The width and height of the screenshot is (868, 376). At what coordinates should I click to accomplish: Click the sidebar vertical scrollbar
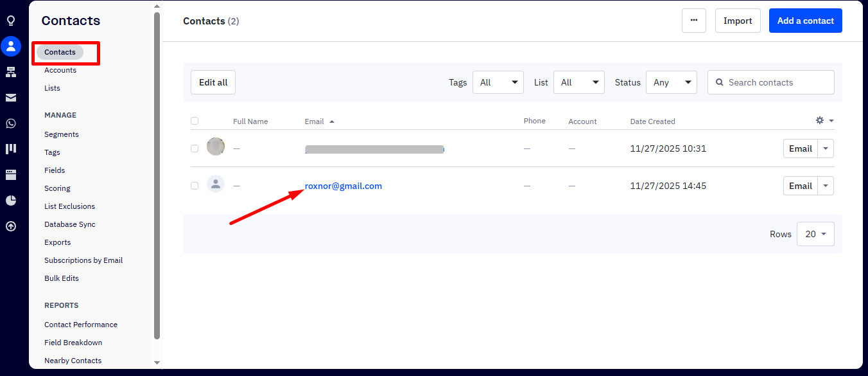157,174
